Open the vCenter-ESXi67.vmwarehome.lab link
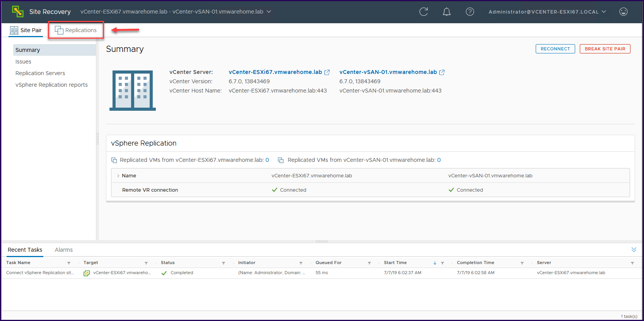This screenshot has height=321, width=644. [275, 72]
